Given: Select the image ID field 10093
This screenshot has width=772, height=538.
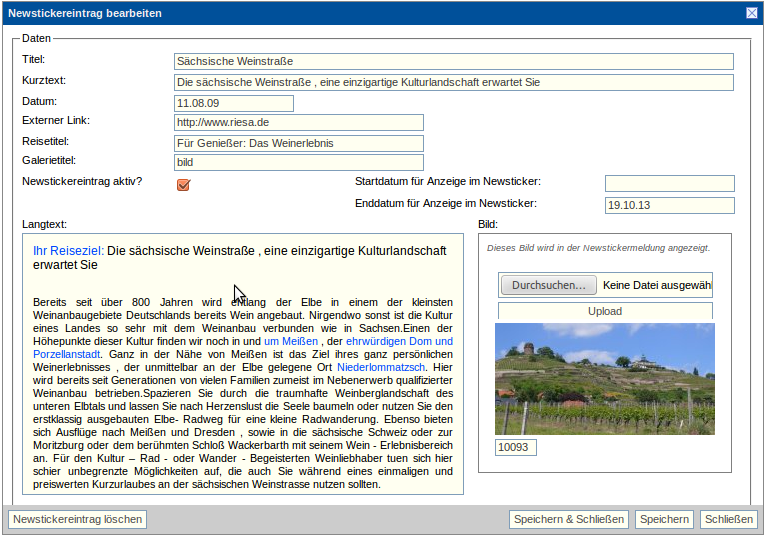Looking at the screenshot, I should point(516,447).
